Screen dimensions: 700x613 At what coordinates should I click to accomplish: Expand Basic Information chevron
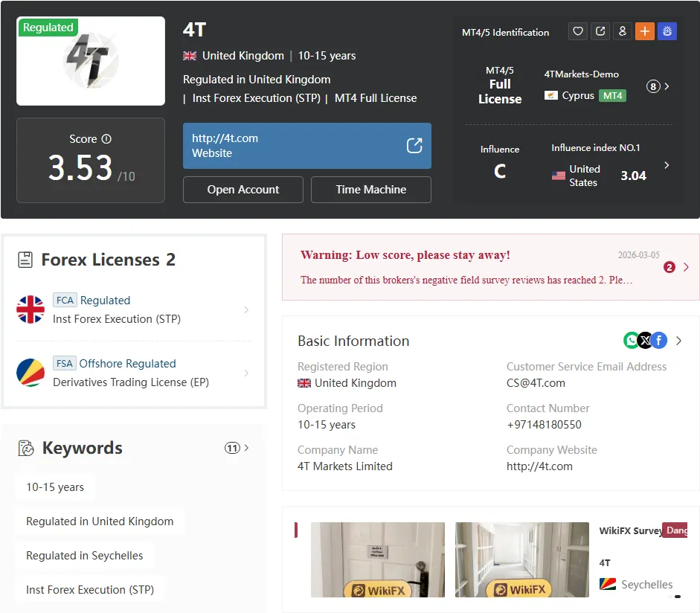(x=678, y=341)
